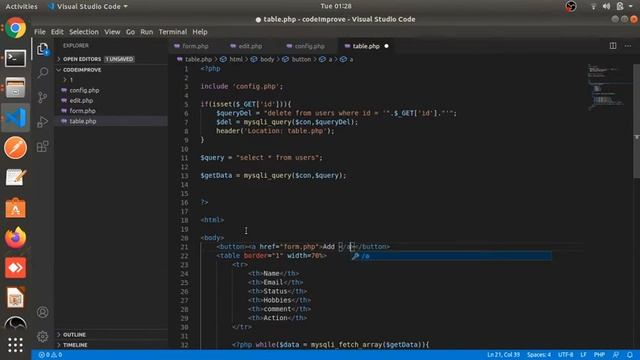Open the Go menu
Image resolution: width=640 pixels, height=360 pixels.
[x=130, y=32]
